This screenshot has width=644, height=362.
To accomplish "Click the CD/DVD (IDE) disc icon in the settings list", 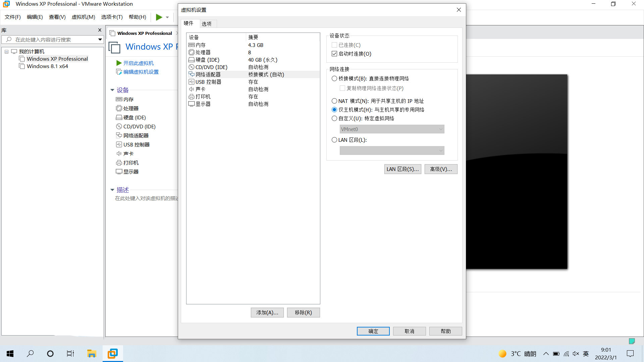I will tap(192, 67).
